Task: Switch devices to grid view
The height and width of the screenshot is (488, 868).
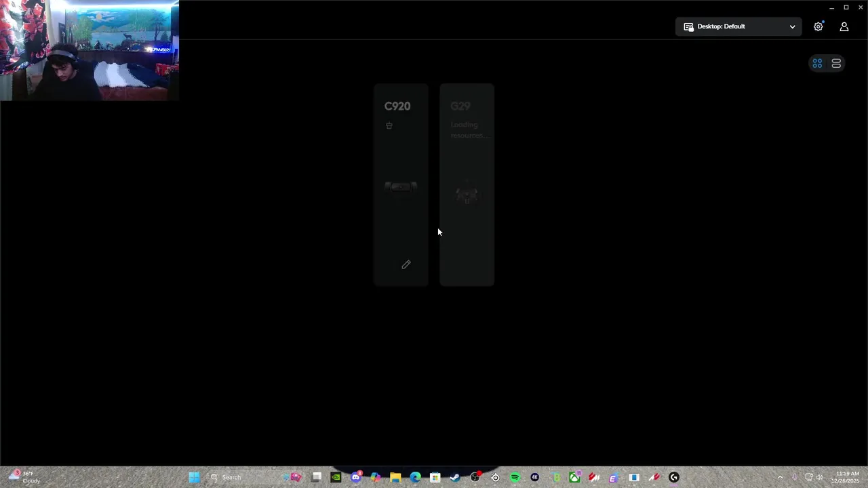Action: point(817,63)
